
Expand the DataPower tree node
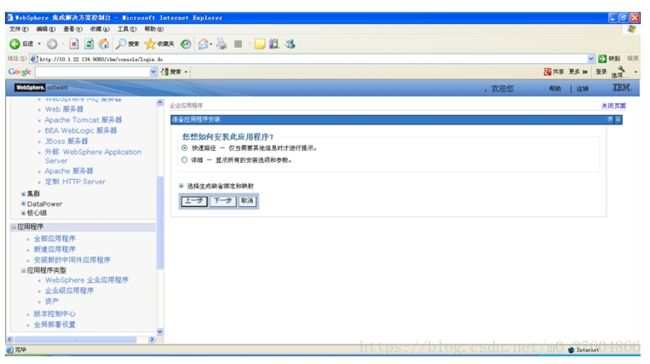click(23, 204)
